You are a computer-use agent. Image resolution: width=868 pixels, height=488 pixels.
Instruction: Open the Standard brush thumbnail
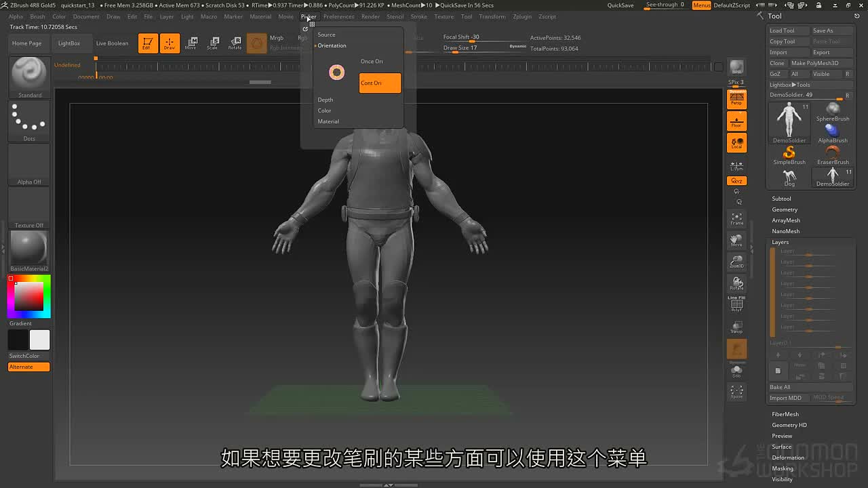(x=29, y=77)
